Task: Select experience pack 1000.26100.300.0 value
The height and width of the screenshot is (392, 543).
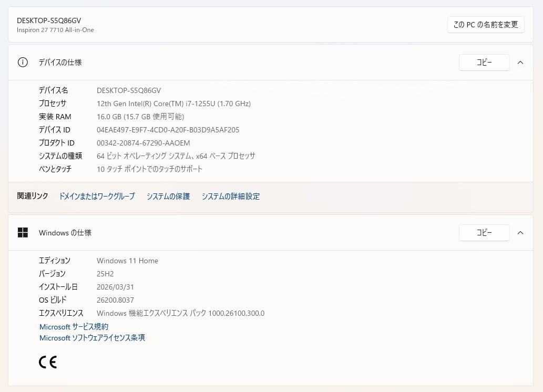Action: (x=180, y=313)
